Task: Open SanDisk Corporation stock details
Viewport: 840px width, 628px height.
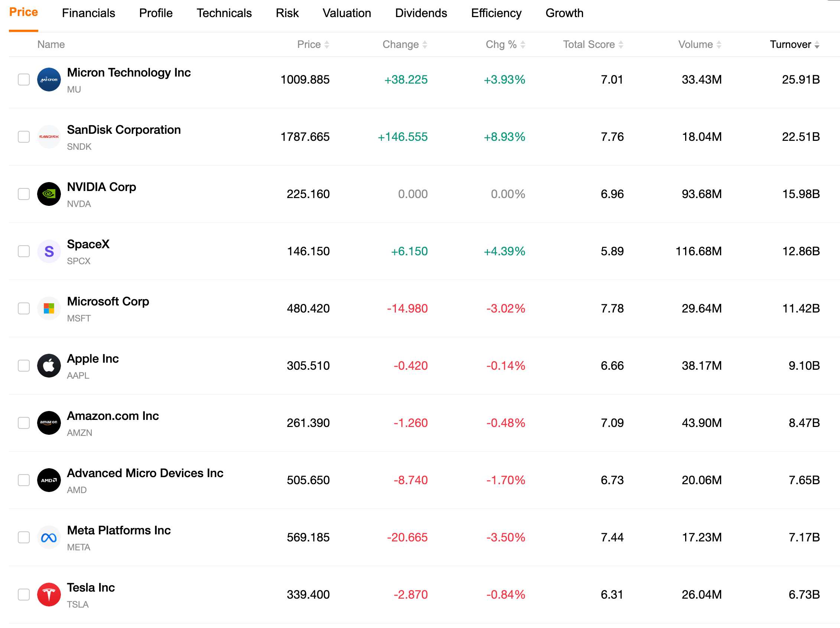Action: coord(124,130)
